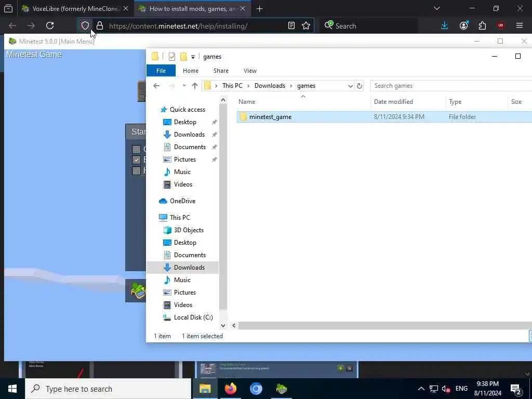Switch to the VoxeLibre browser tab
Viewport: 532px width, 399px height.
[x=75, y=8]
